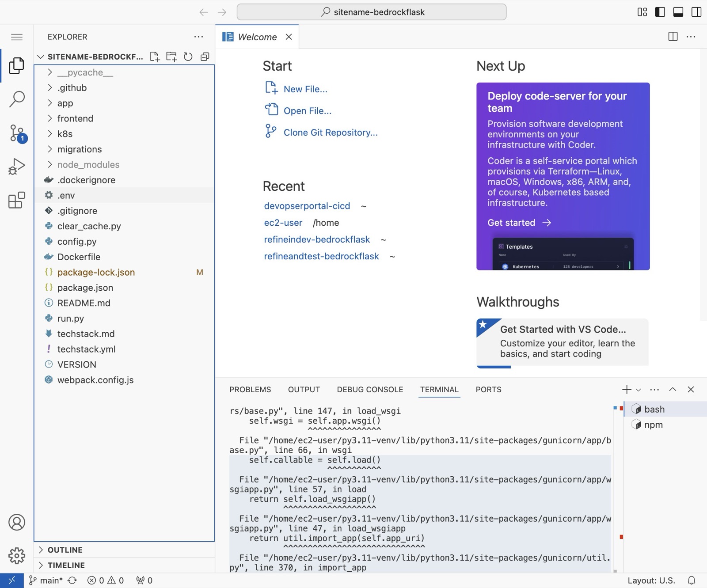
Task: Expand the app folder
Action: (x=124, y=103)
